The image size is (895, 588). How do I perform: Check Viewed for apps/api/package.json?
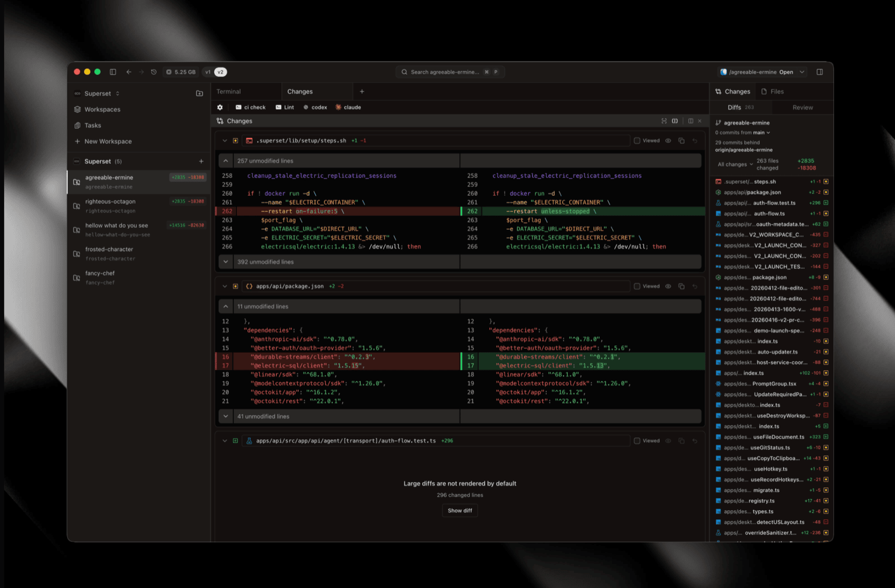(x=637, y=286)
